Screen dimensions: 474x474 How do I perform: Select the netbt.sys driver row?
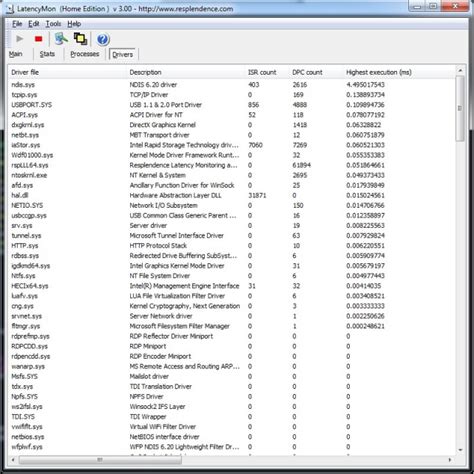[231, 135]
